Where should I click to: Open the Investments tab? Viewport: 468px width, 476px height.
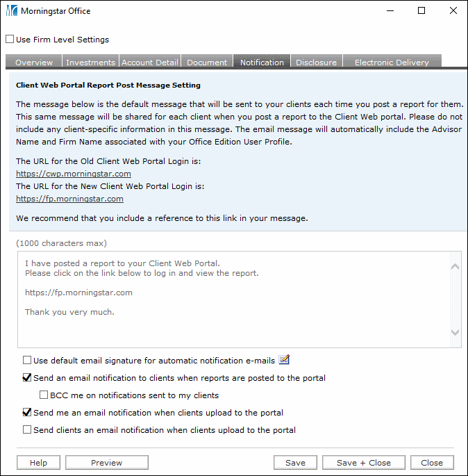[90, 62]
